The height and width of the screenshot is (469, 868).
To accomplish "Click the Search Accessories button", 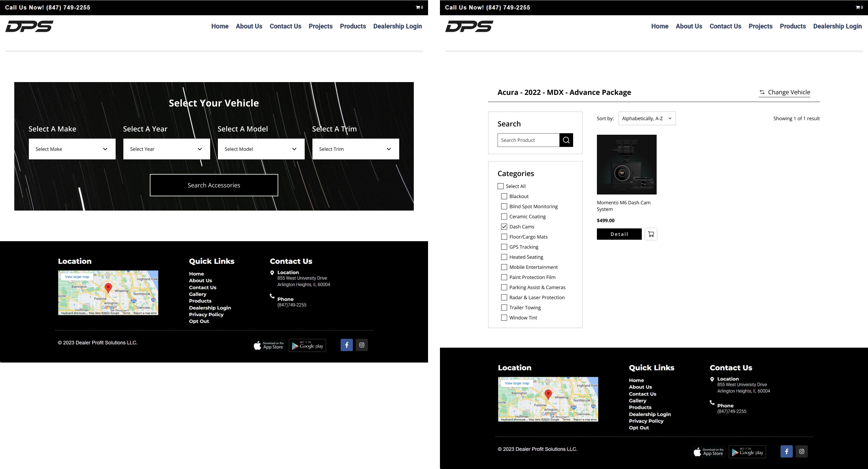I will [214, 185].
